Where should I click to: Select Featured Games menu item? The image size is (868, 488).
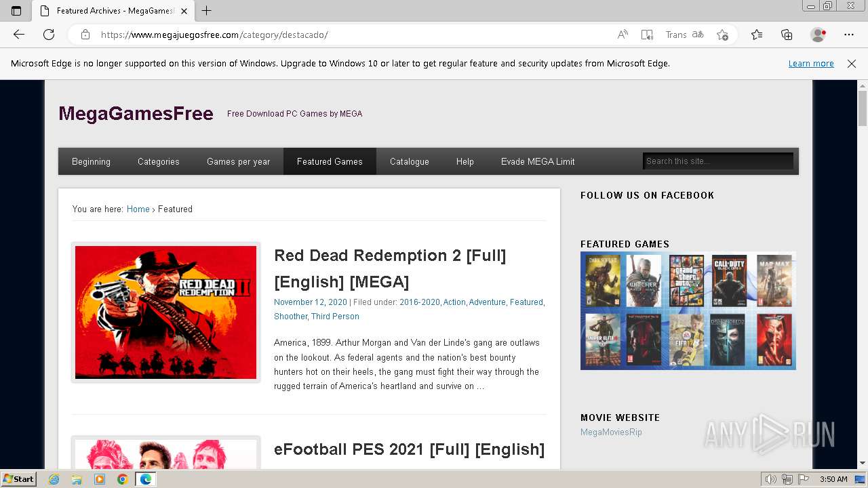tap(330, 161)
